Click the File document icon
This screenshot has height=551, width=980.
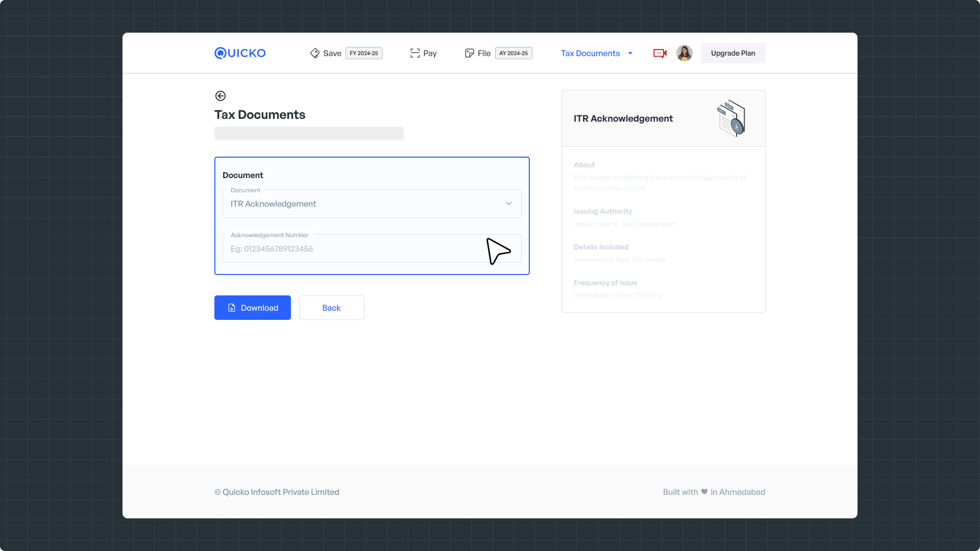pyautogui.click(x=469, y=53)
